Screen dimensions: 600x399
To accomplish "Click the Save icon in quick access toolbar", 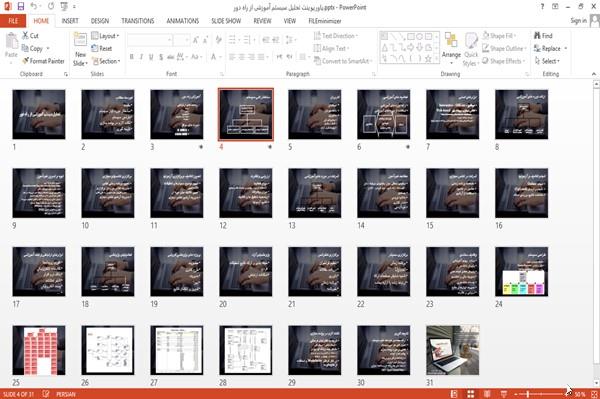I will (x=21, y=6).
